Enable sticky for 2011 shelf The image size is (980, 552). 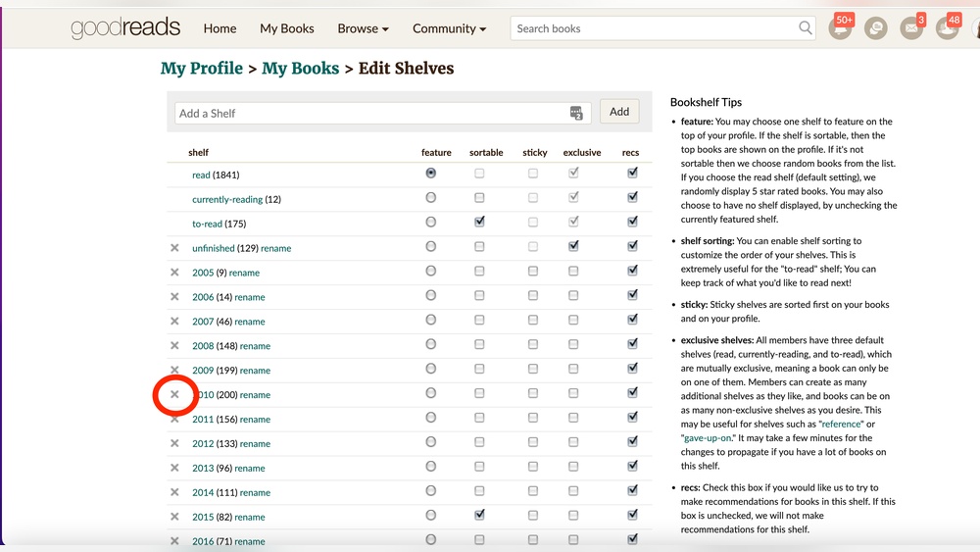(532, 419)
